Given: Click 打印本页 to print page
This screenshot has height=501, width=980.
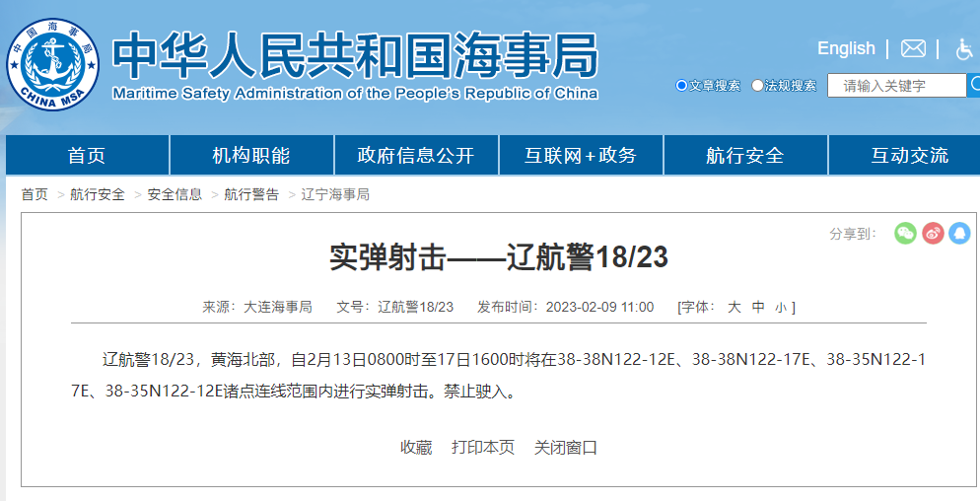Looking at the screenshot, I should [x=483, y=447].
